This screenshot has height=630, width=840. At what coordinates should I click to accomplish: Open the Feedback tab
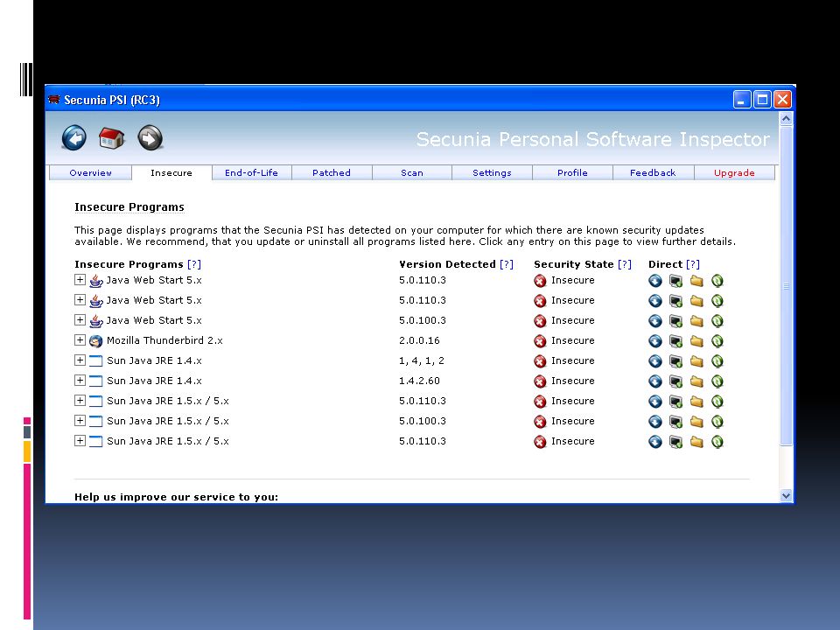pos(653,172)
